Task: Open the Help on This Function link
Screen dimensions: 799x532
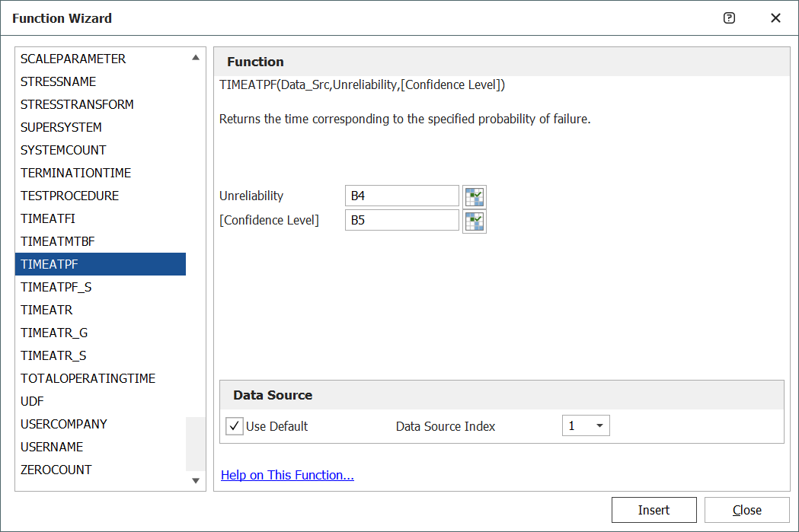Action: pyautogui.click(x=286, y=475)
